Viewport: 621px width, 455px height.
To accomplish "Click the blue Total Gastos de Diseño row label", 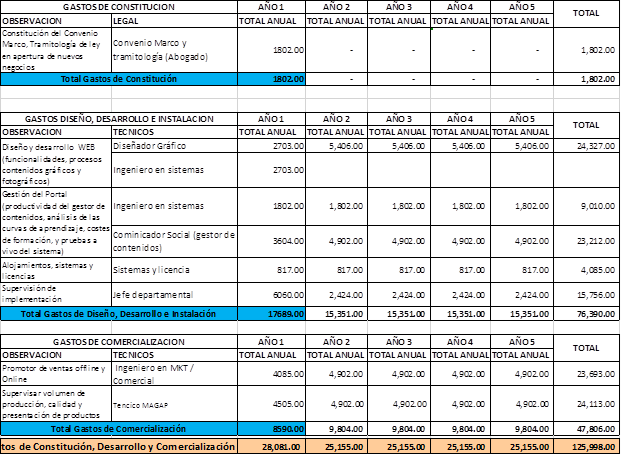I will [119, 314].
